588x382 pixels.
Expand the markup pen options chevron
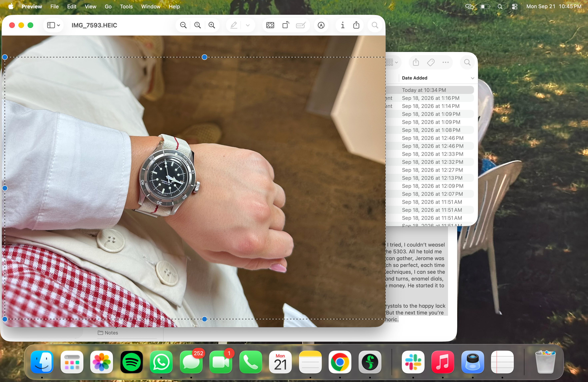coord(248,25)
